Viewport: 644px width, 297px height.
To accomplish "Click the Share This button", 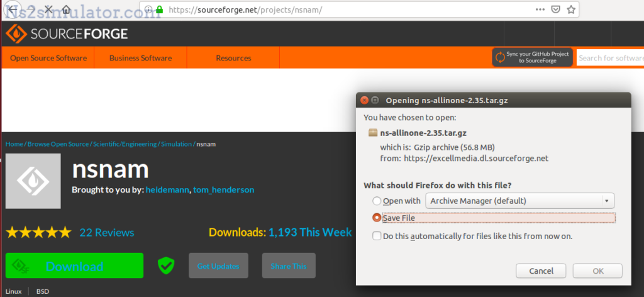I will (289, 266).
